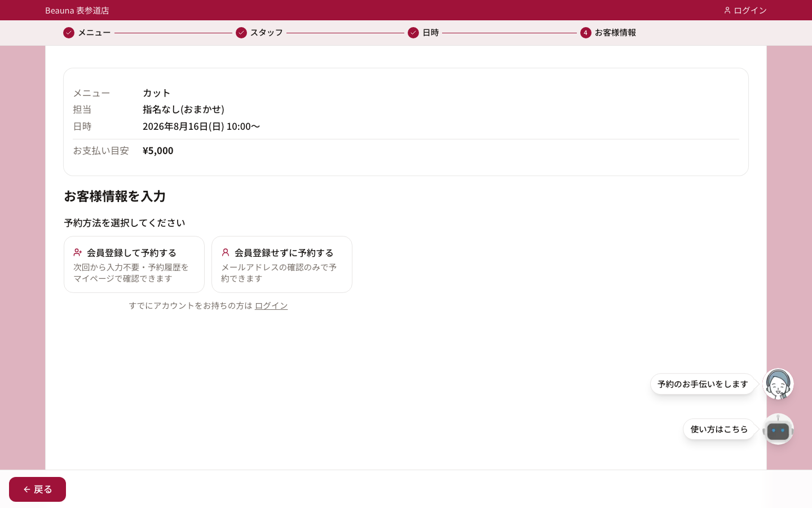The width and height of the screenshot is (812, 508).
Task: Click the スタッフ step checkmark icon
Action: pos(241,33)
